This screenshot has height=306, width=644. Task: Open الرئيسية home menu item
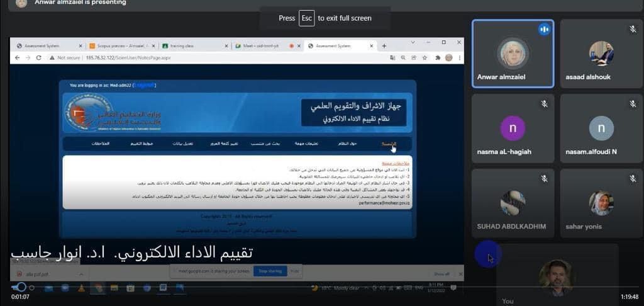click(389, 144)
